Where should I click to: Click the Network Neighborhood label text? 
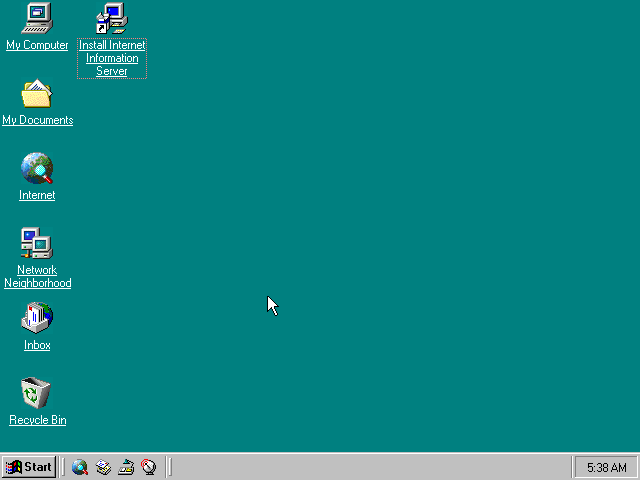[x=38, y=276]
